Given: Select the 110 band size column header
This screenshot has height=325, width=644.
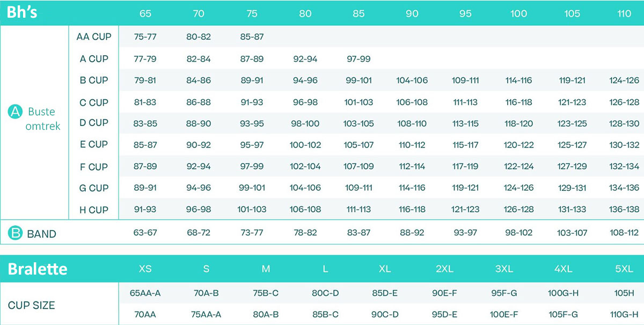Looking at the screenshot, I should pos(624,14).
